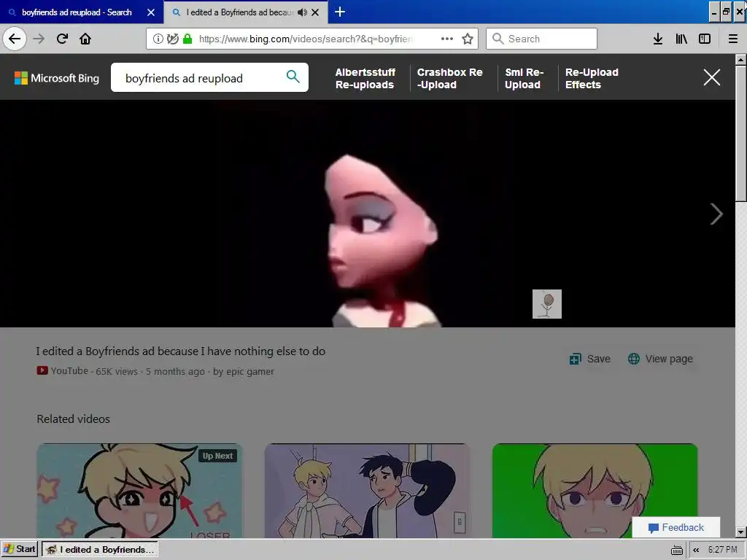Viewport: 747px width, 560px height.
Task: Click the '65K views' text
Action: point(117,371)
